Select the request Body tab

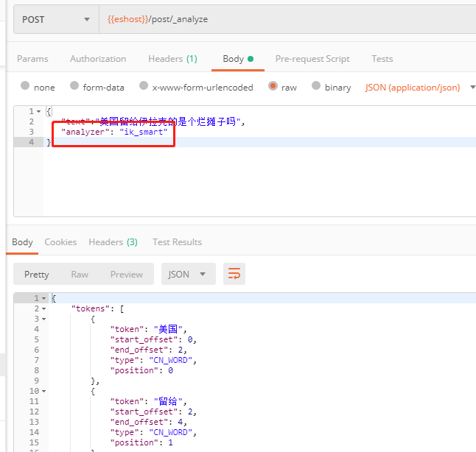238,59
